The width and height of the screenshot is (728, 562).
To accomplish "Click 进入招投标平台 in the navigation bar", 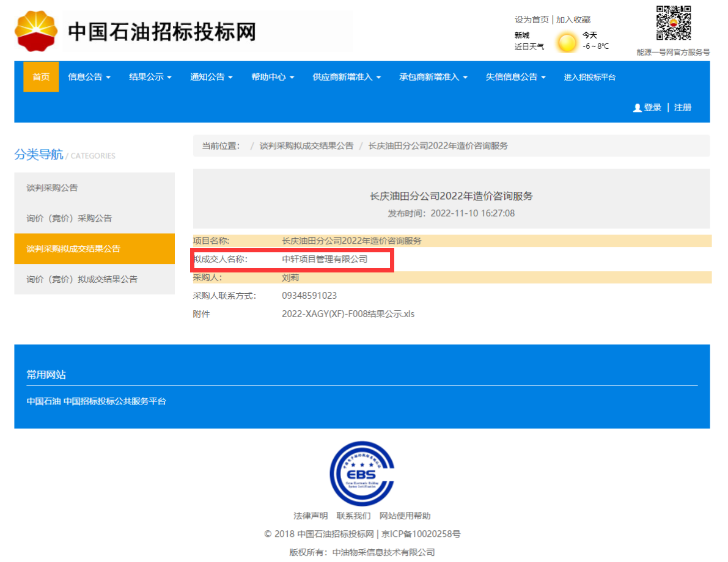I will click(589, 77).
